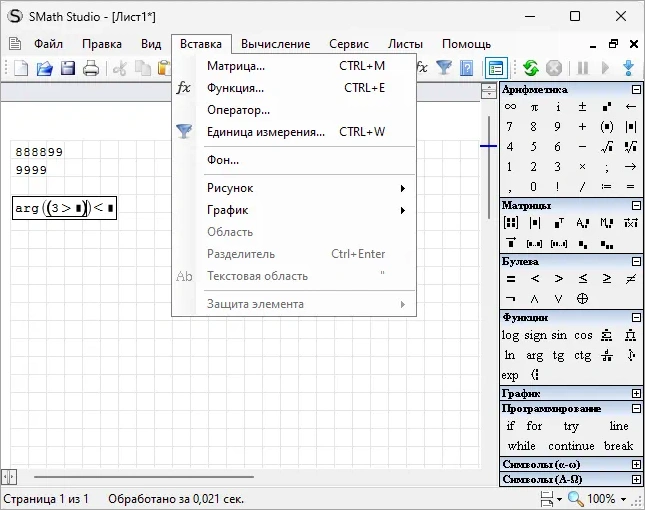Insert the try programming construct

[571, 426]
